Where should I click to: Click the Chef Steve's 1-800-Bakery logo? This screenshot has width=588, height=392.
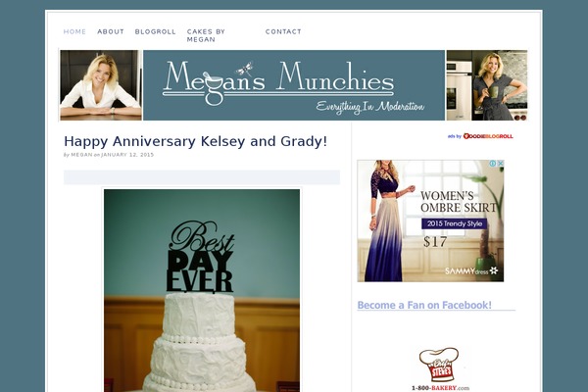440,369
